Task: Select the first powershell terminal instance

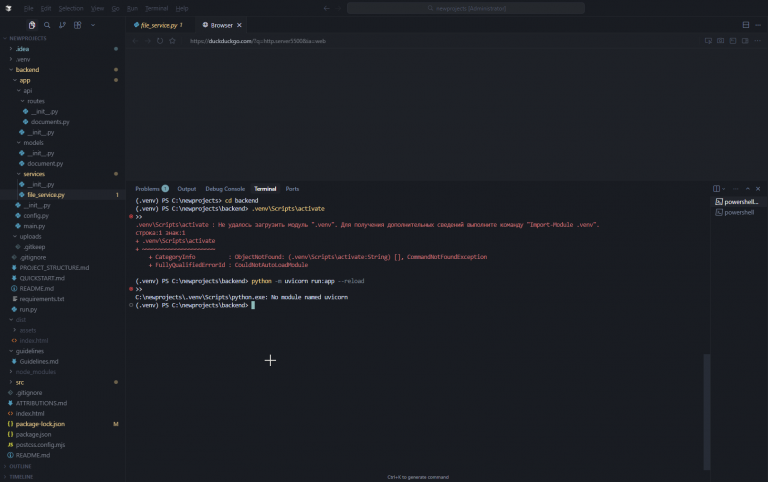Action: pyautogui.click(x=737, y=202)
